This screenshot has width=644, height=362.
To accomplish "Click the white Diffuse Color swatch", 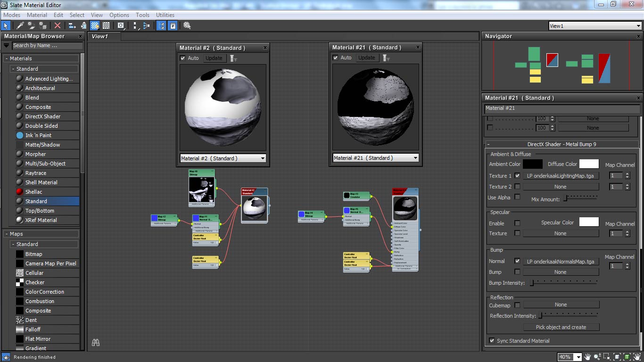I will (588, 164).
